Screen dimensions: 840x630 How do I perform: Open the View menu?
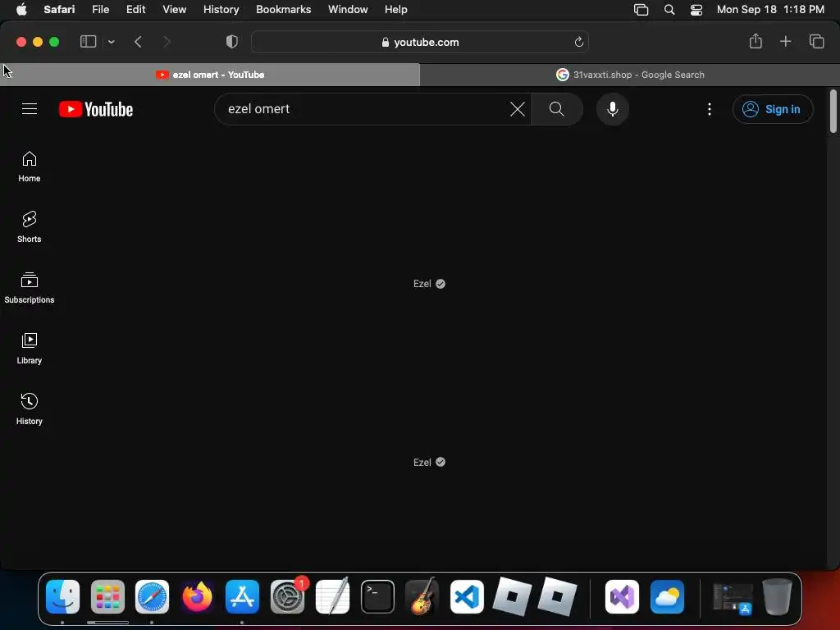(x=174, y=10)
